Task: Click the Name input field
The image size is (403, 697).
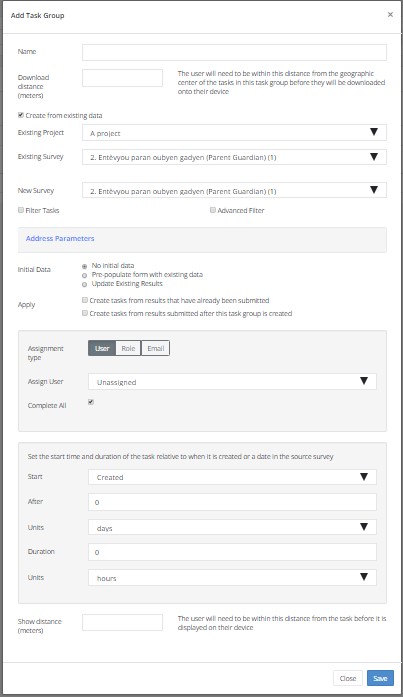Action: tap(234, 52)
